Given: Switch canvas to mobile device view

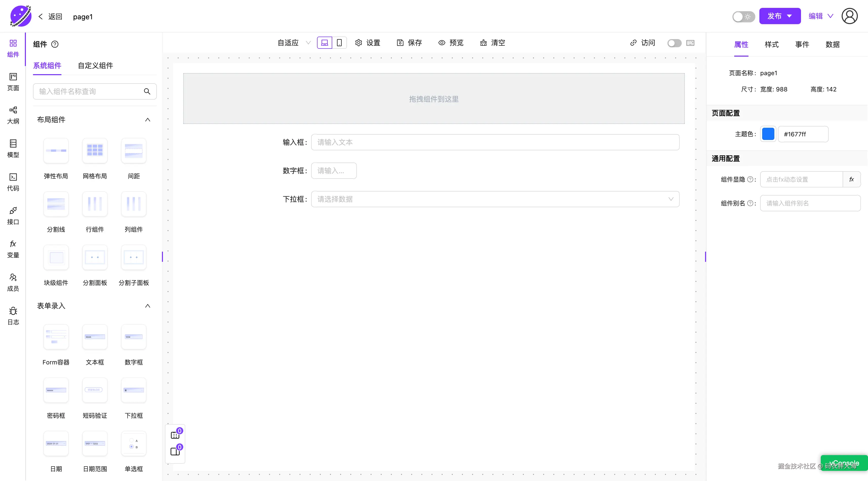Looking at the screenshot, I should [x=339, y=43].
